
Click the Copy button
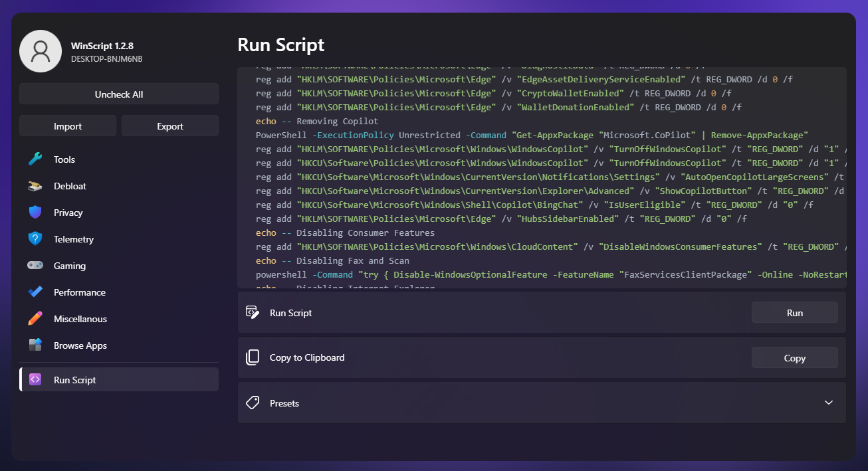(x=795, y=358)
